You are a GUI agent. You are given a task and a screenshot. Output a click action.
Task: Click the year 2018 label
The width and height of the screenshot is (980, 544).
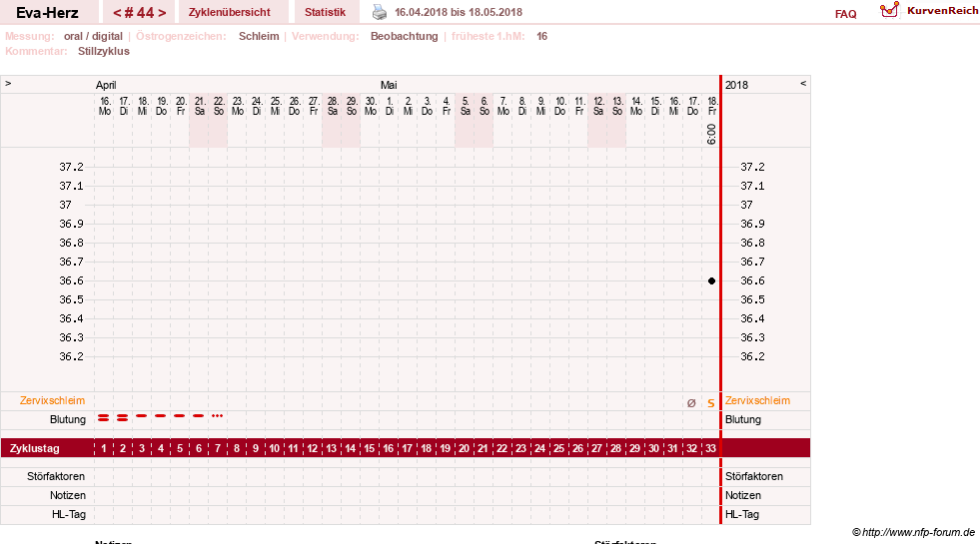737,85
